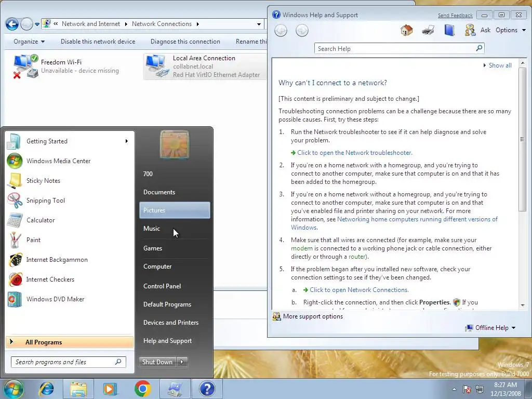Screen dimensions: 532x399
Task: Open the Shut Down options arrow
Action: (x=182, y=362)
